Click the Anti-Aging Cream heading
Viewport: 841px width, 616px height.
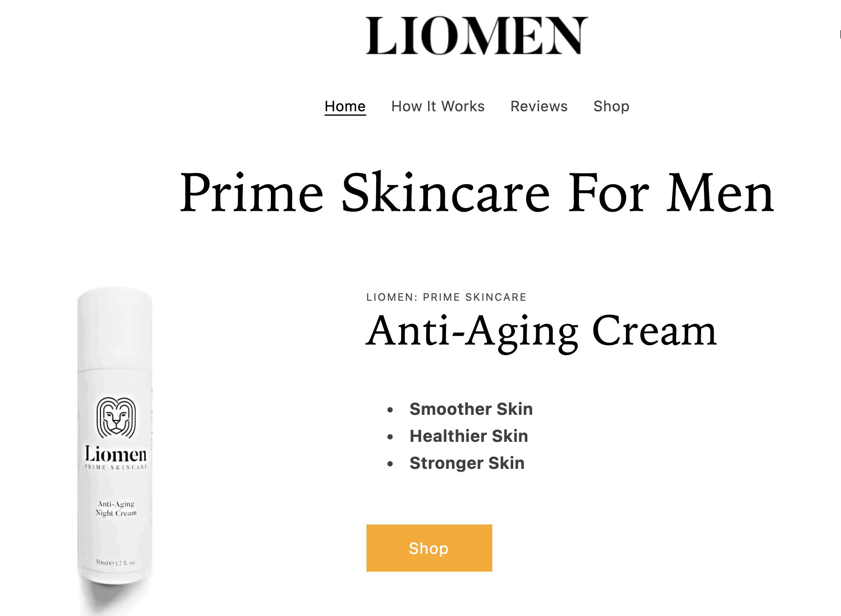click(x=541, y=332)
